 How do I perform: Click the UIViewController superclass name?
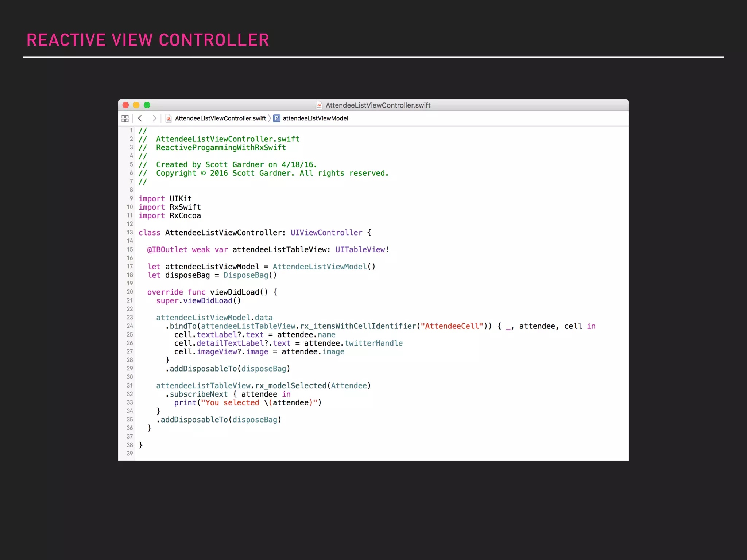pos(326,233)
